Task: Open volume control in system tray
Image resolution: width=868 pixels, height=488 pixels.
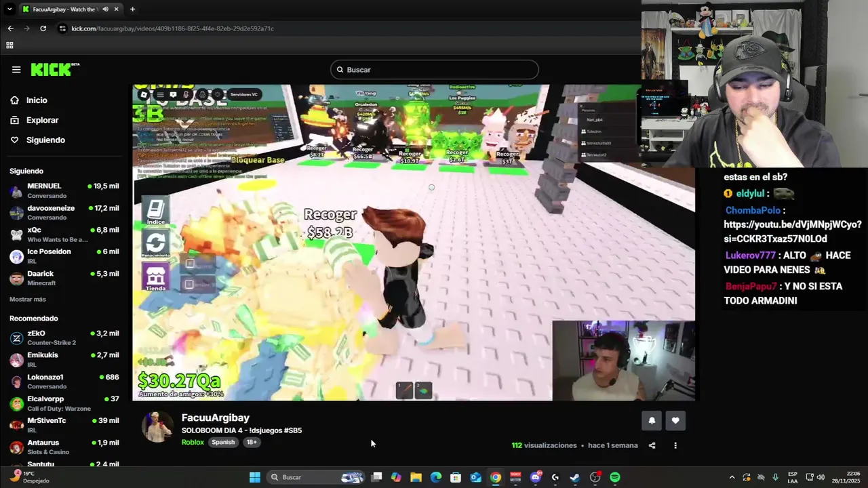Action: point(819,477)
